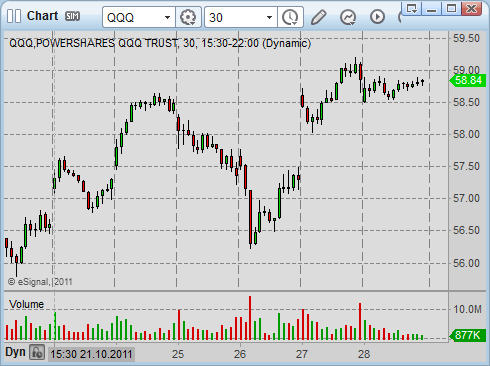Click the Dyn scaling label
This screenshot has width=490, height=366.
click(x=15, y=352)
